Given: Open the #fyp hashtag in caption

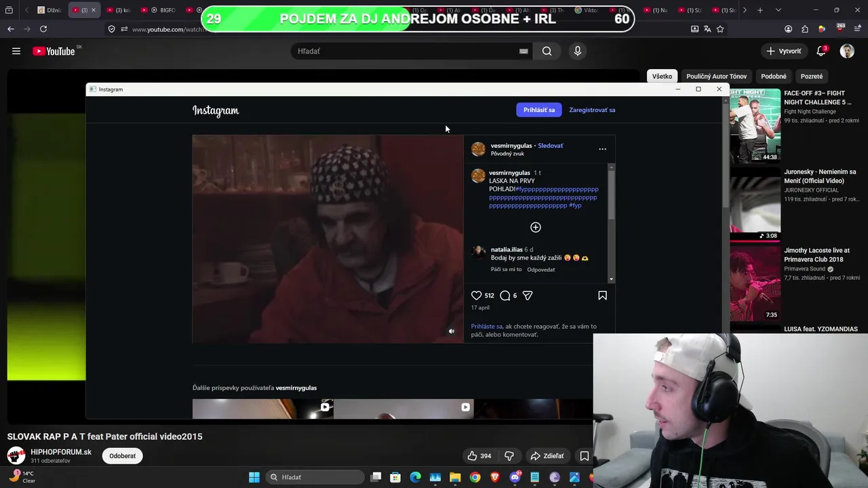Looking at the screenshot, I should click(575, 205).
